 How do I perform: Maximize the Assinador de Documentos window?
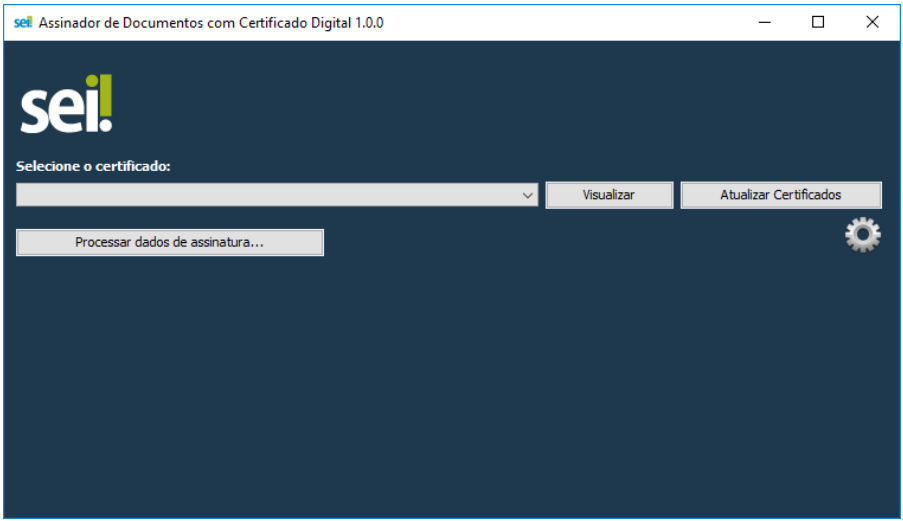pos(818,22)
